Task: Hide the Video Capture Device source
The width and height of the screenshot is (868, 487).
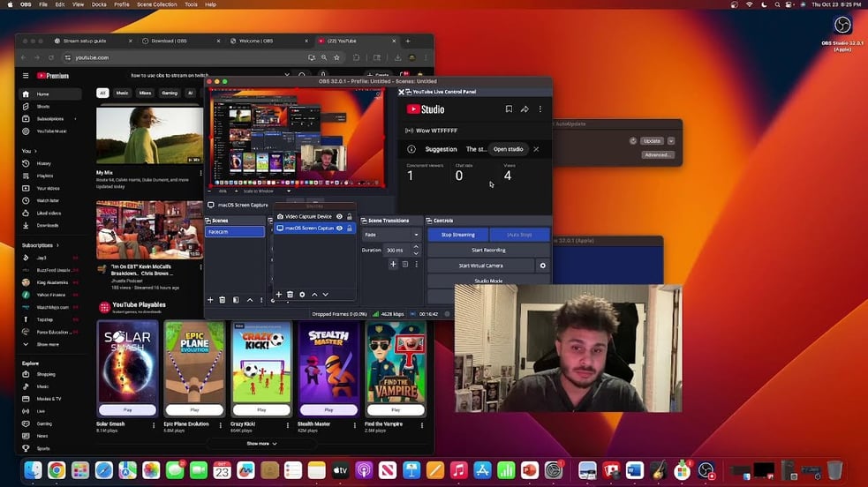Action: tap(339, 216)
